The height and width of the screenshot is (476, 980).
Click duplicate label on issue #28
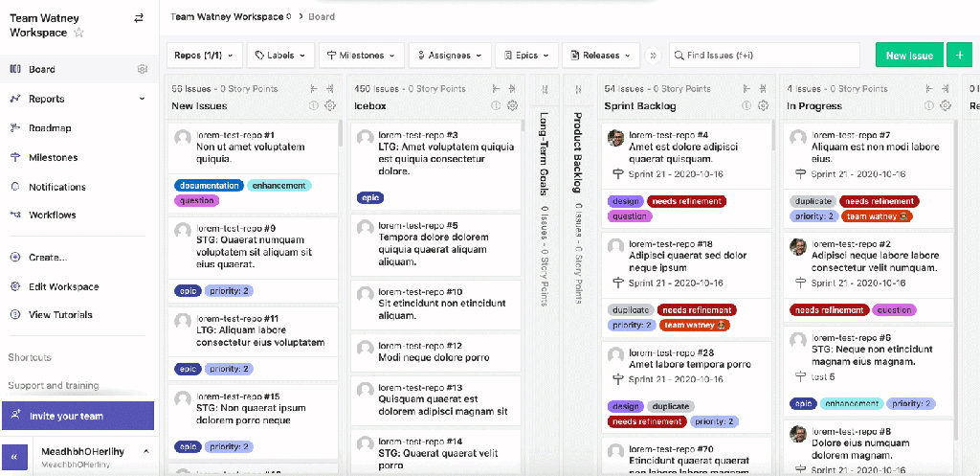[671, 406]
